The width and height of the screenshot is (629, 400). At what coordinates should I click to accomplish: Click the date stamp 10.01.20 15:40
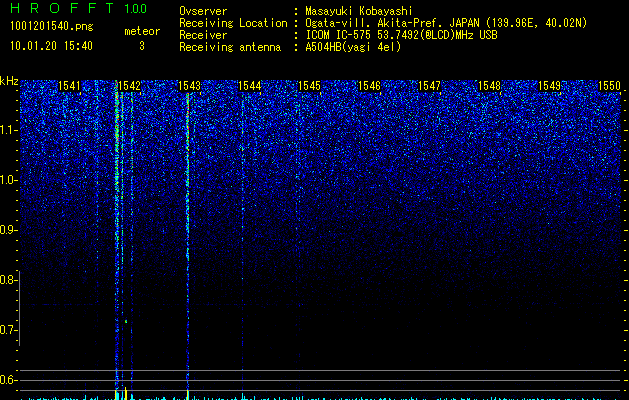tap(51, 46)
